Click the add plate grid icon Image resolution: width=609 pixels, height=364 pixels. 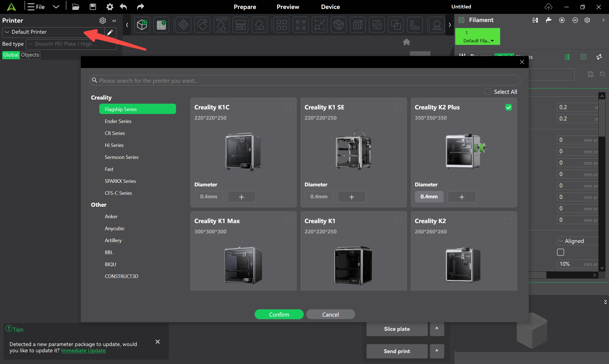[x=161, y=25]
